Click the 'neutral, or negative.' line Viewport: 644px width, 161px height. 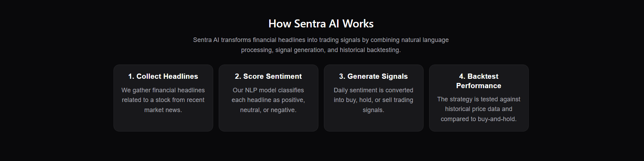click(269, 110)
